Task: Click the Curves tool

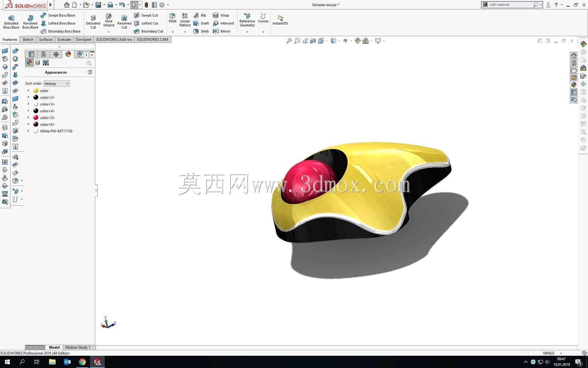Action: click(x=263, y=18)
